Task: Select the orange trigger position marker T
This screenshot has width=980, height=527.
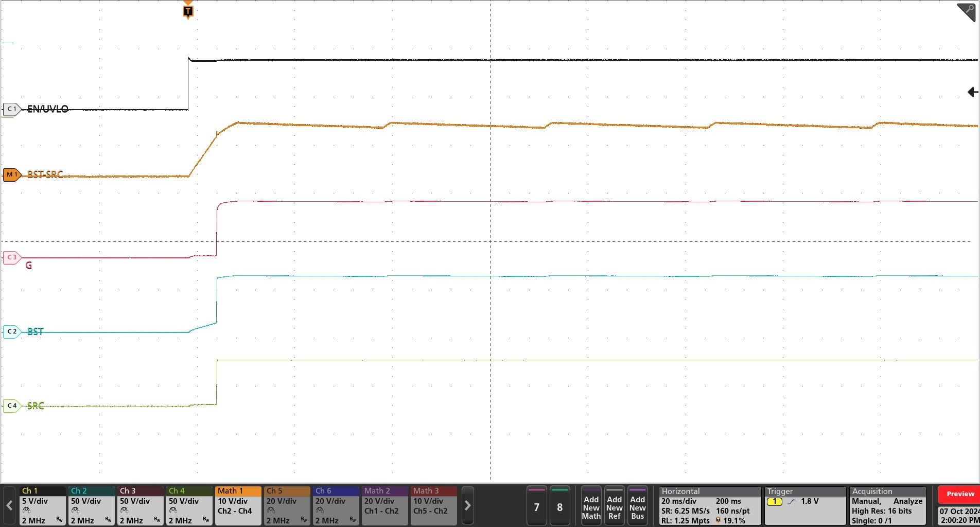Action: [x=187, y=10]
